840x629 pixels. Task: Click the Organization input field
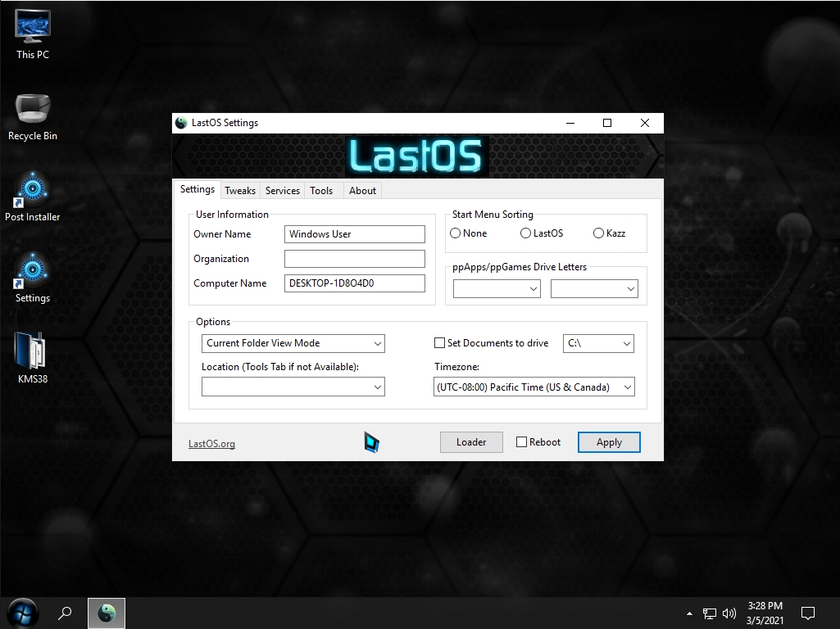tap(355, 259)
